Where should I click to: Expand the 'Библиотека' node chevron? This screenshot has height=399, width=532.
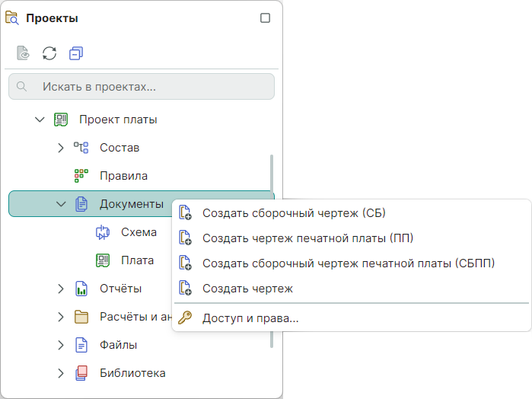[x=61, y=373]
